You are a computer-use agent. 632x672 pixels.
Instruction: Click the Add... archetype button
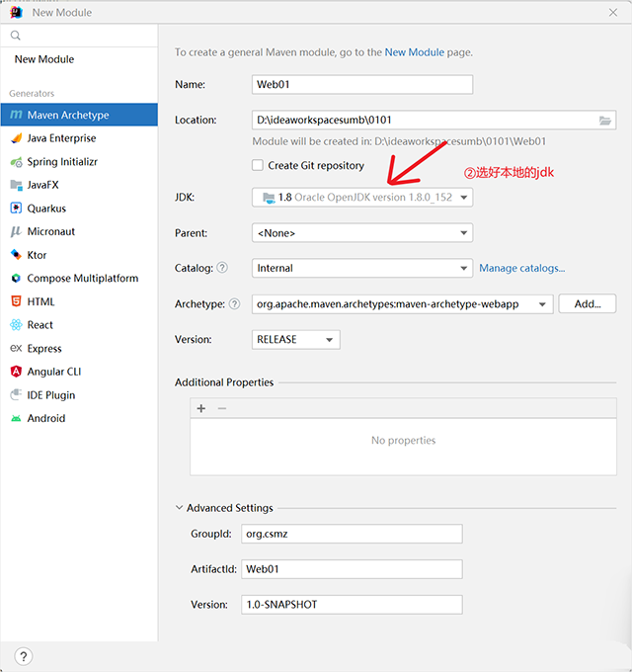pos(587,304)
